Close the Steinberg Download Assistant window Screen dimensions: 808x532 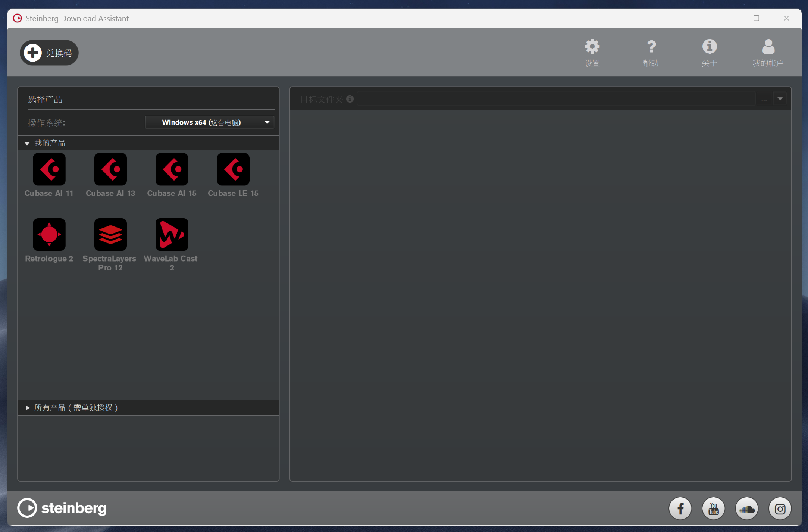[x=786, y=18]
